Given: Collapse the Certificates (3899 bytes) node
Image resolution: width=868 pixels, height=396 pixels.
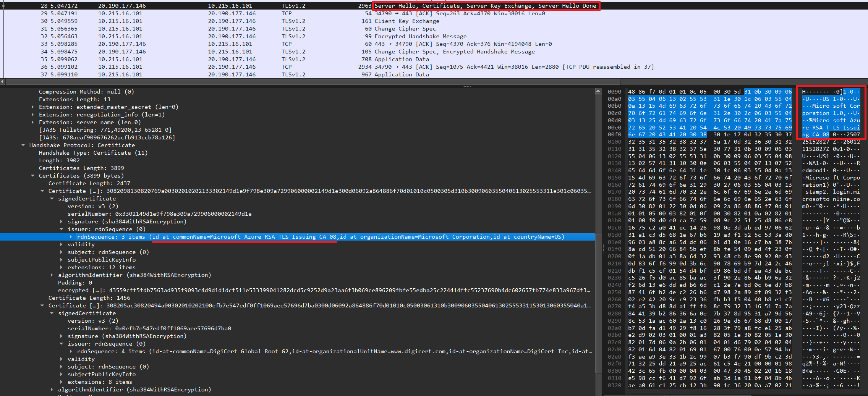Looking at the screenshot, I should click(33, 176).
